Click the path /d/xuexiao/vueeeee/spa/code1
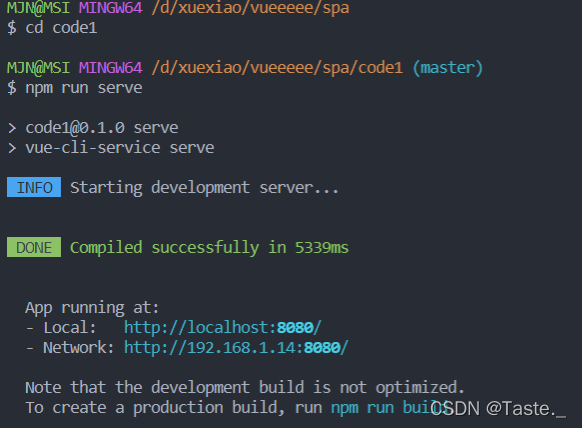The image size is (582, 428). [x=277, y=68]
